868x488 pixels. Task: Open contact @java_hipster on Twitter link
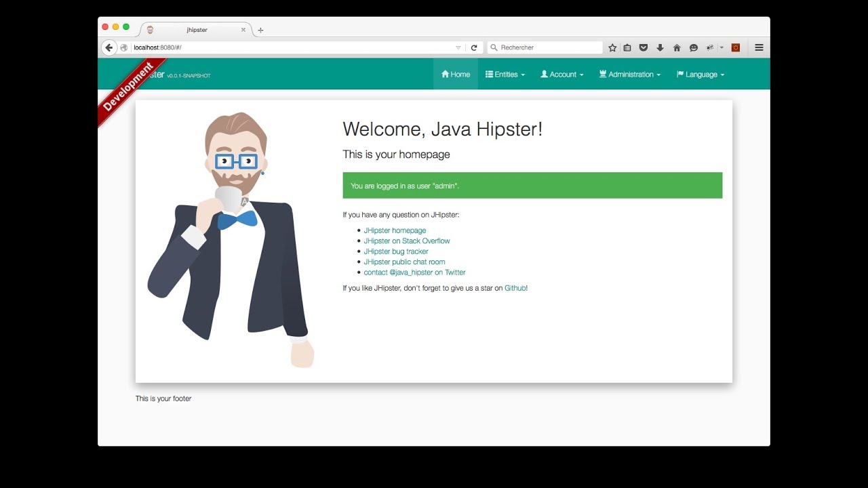click(x=414, y=272)
